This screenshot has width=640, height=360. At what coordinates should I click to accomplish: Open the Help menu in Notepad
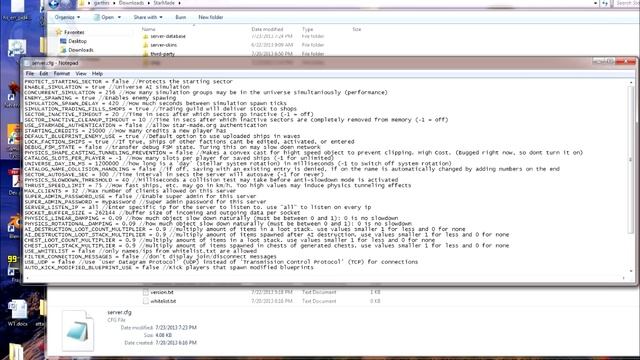(x=97, y=73)
